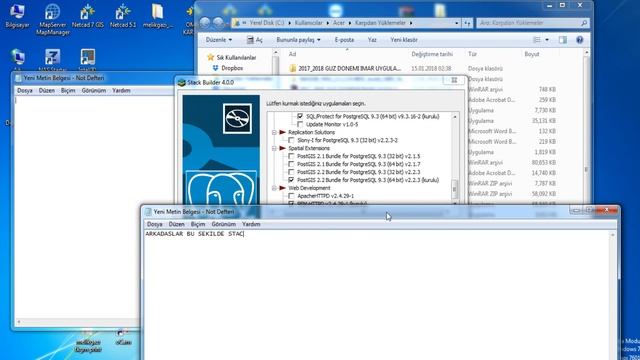Click the Explorer help question mark icon

point(580,40)
